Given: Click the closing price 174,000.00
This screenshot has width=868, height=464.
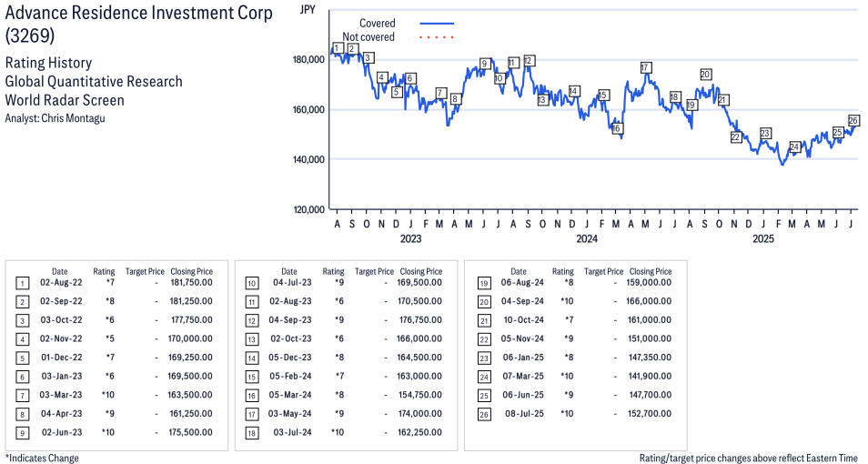Looking at the screenshot, I should point(419,414).
